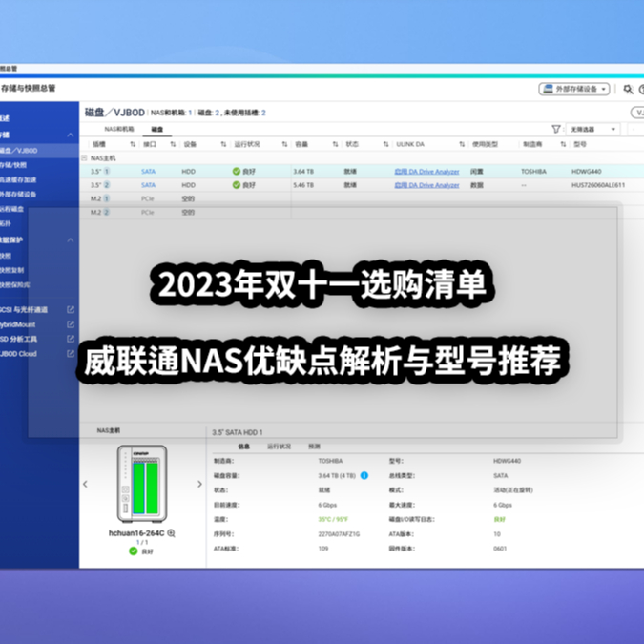Viewport: 644px width, 644px height.
Task: Select right green drive bay in NAS image
Action: click(152, 488)
